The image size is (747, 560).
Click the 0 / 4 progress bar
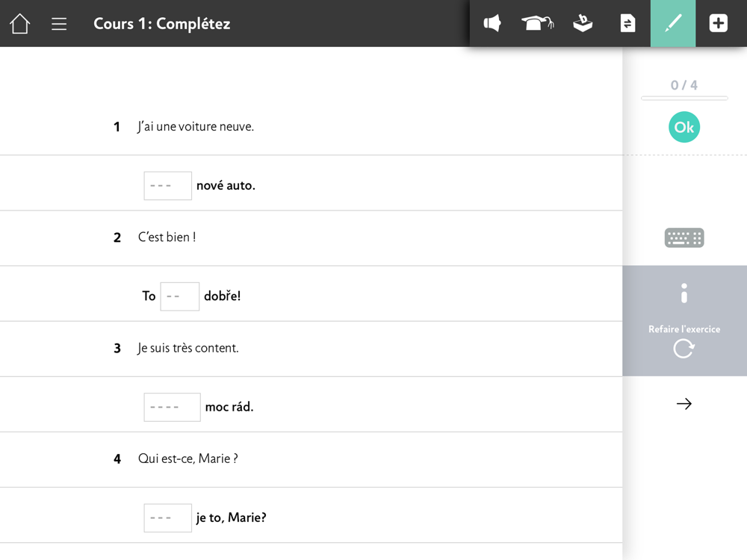click(684, 98)
